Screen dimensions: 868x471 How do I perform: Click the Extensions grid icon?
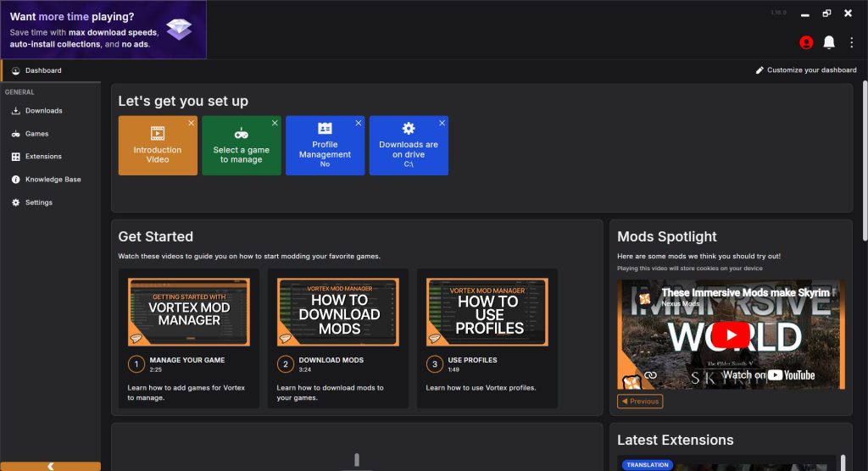(15, 157)
